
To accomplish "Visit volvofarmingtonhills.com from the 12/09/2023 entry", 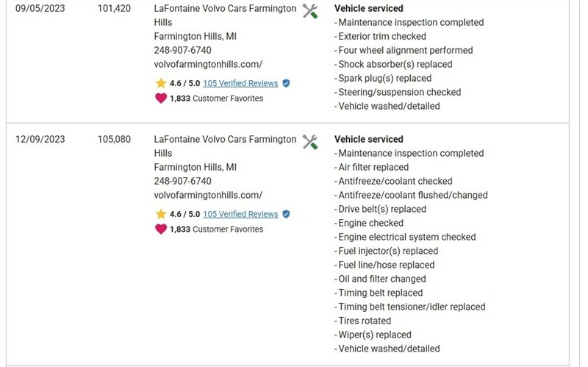I will click(208, 196).
